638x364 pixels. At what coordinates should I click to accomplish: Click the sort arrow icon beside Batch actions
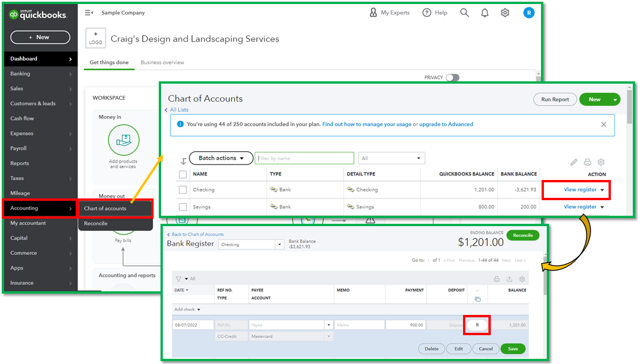pyautogui.click(x=183, y=160)
